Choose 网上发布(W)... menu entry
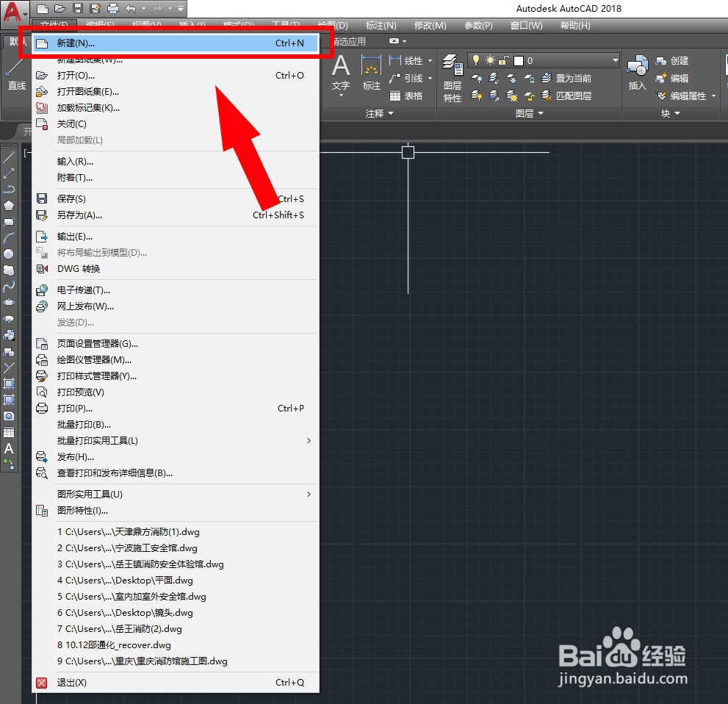 (176, 306)
